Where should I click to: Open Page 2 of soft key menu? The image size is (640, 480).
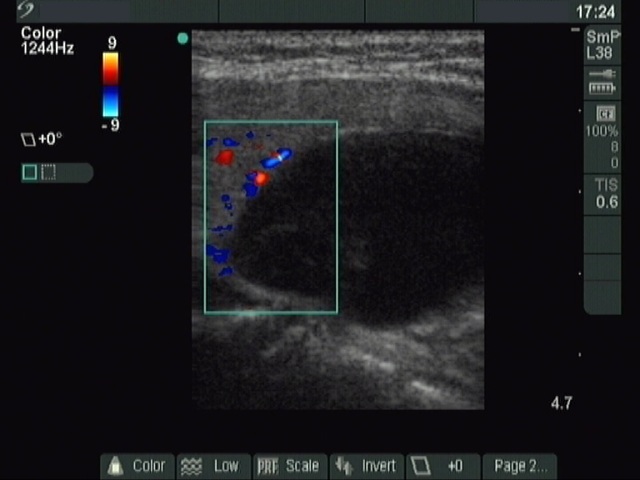coord(520,466)
